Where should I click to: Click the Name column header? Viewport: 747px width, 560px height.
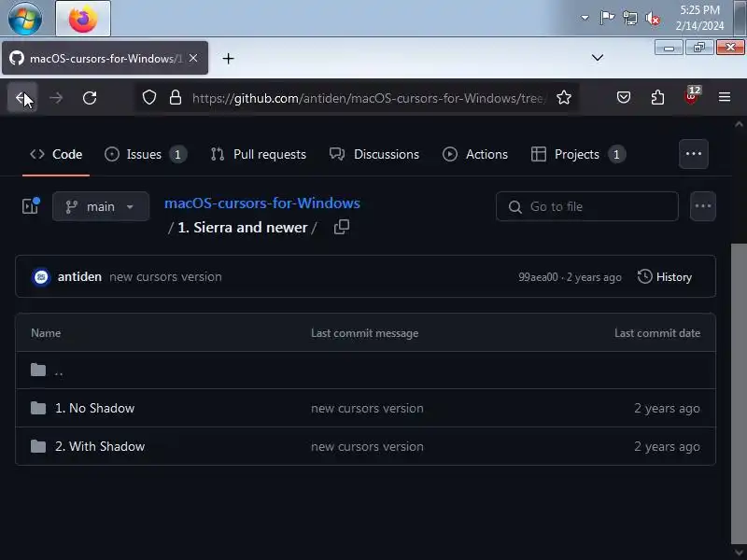pyautogui.click(x=46, y=333)
